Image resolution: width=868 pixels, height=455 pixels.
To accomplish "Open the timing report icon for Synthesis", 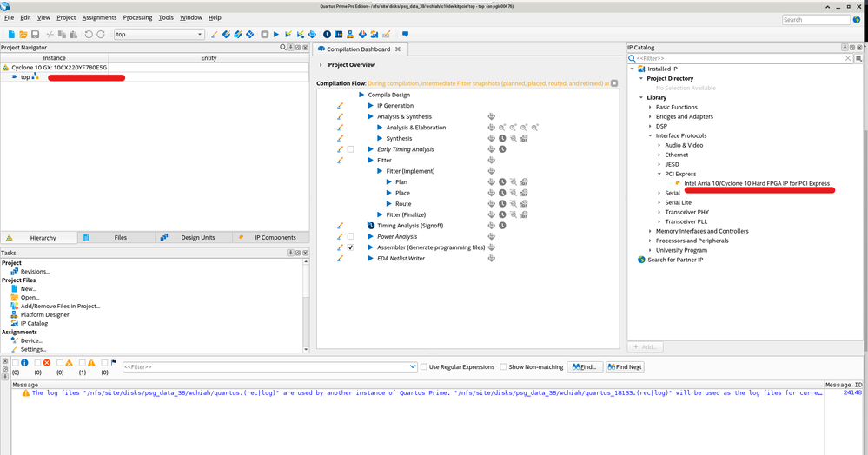I will 502,138.
